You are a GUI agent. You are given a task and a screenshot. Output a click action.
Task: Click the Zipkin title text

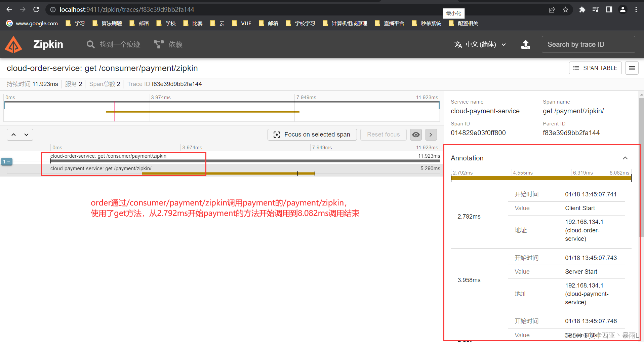(x=48, y=44)
